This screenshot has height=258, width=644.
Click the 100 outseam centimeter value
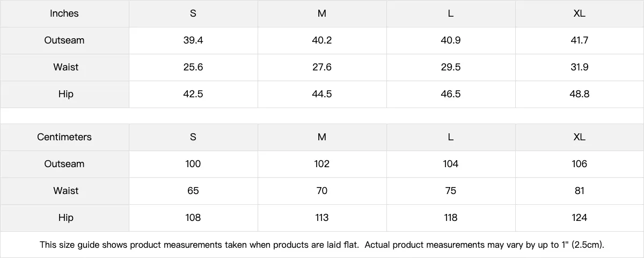[x=193, y=164]
